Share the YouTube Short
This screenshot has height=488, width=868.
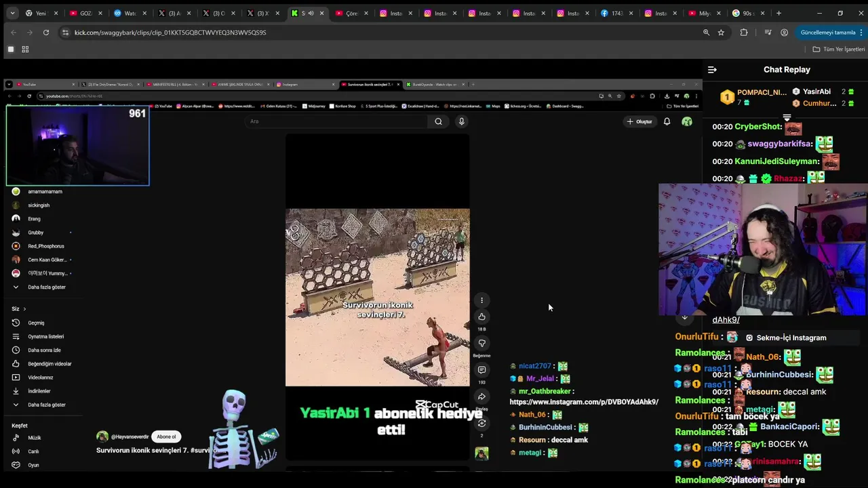coord(481,397)
